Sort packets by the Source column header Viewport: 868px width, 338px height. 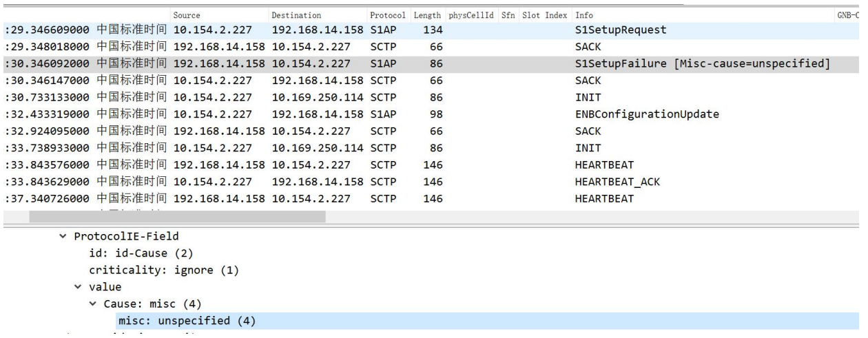(x=187, y=15)
